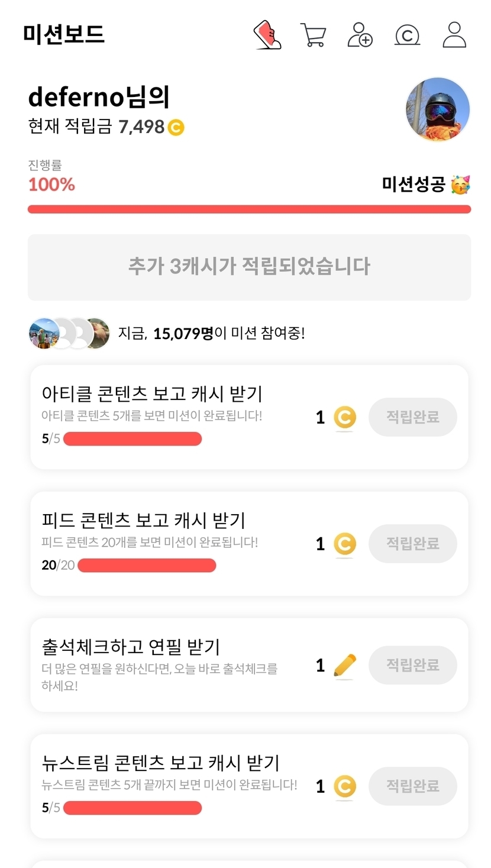The image size is (491, 868).
Task: Tap the coin icon on 아티클 콘텐츠 mission
Action: 344,418
